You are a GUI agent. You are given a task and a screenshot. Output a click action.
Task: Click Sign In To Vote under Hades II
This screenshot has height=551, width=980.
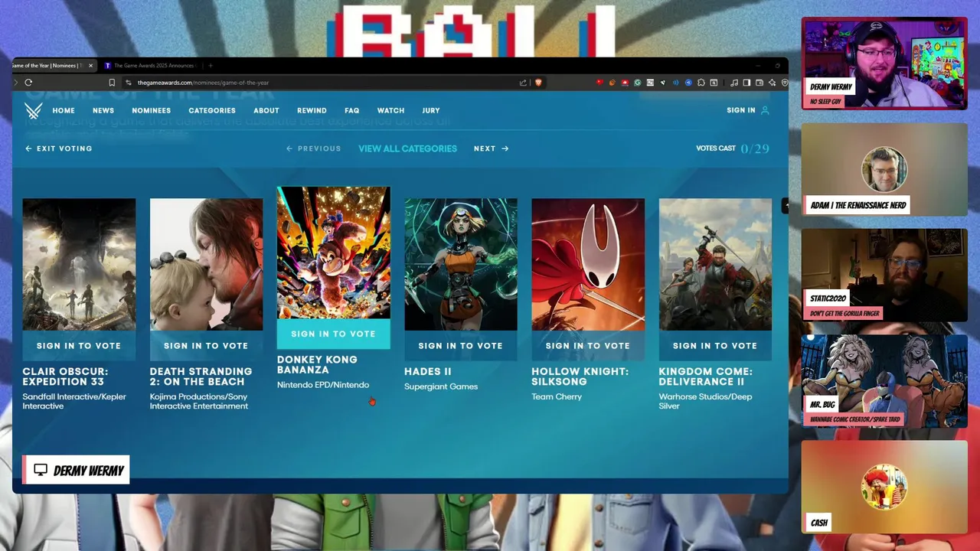[461, 346]
